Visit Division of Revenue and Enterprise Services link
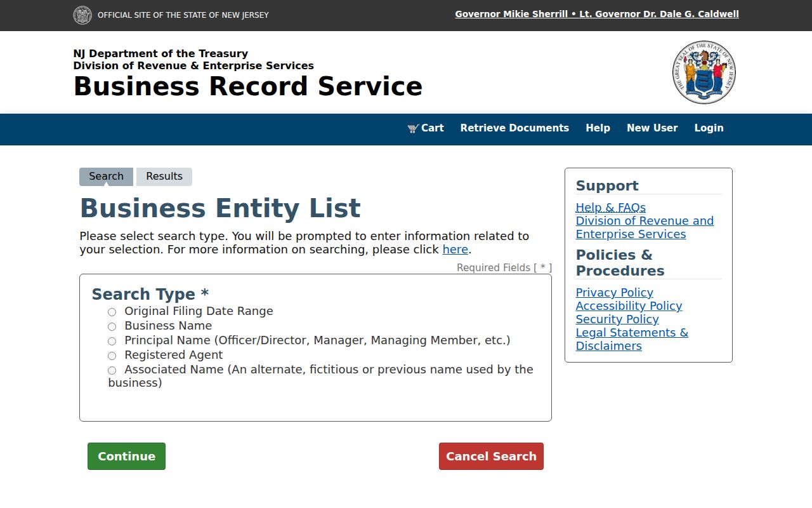 coord(645,227)
